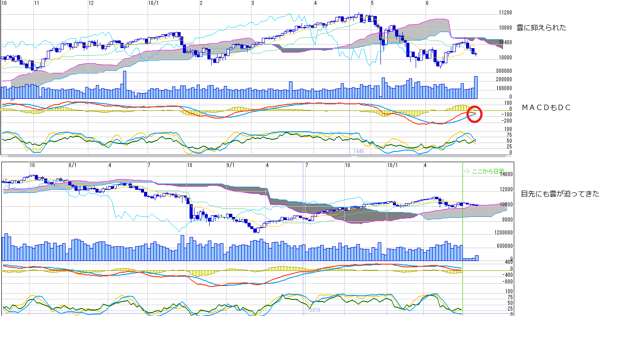
Task: Click the "10/1" date label on the lower chart
Action: 392,165
